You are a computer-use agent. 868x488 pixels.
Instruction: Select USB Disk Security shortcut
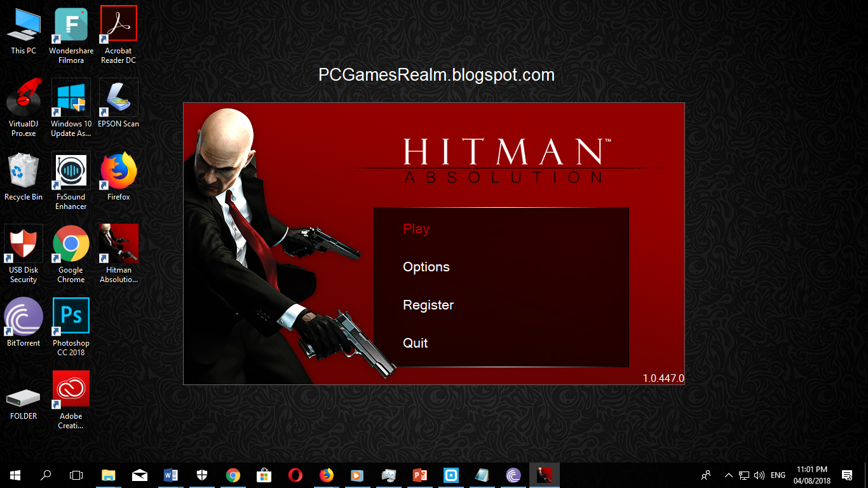pyautogui.click(x=24, y=254)
